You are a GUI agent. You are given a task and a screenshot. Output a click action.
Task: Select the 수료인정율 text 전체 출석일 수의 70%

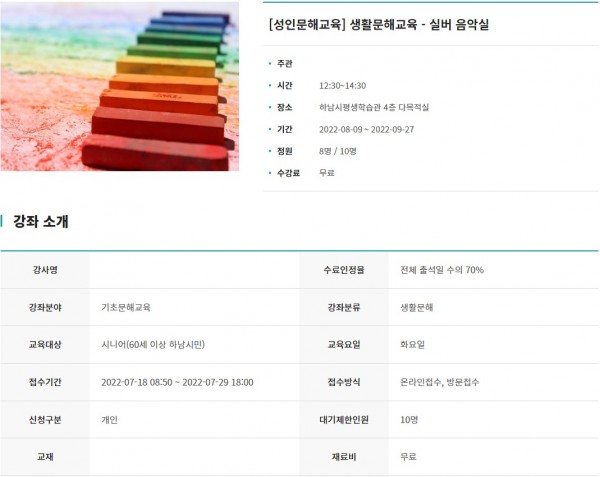coord(442,270)
